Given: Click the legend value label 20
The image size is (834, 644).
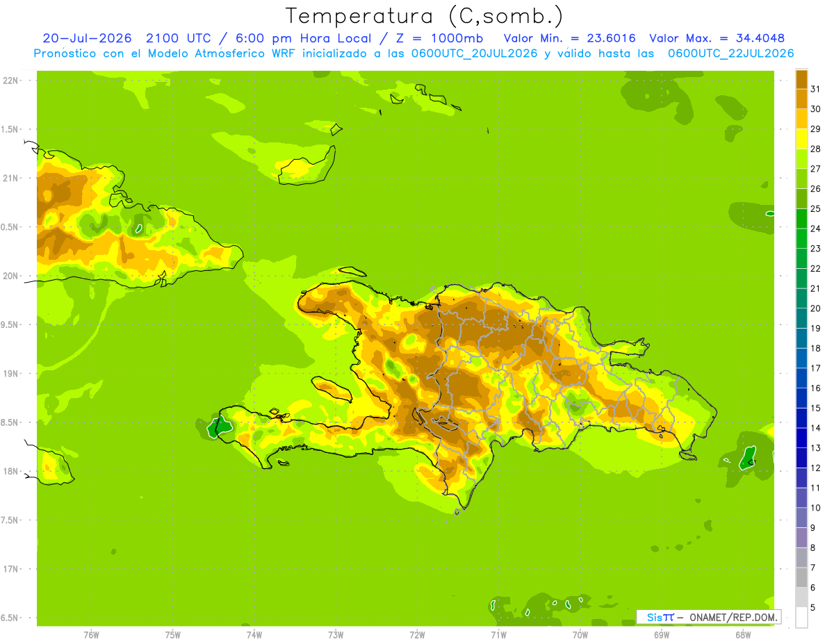Looking at the screenshot, I should click(815, 308).
